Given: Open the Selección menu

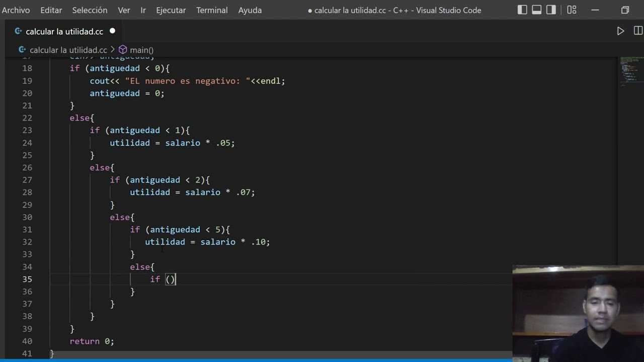Looking at the screenshot, I should tap(90, 10).
